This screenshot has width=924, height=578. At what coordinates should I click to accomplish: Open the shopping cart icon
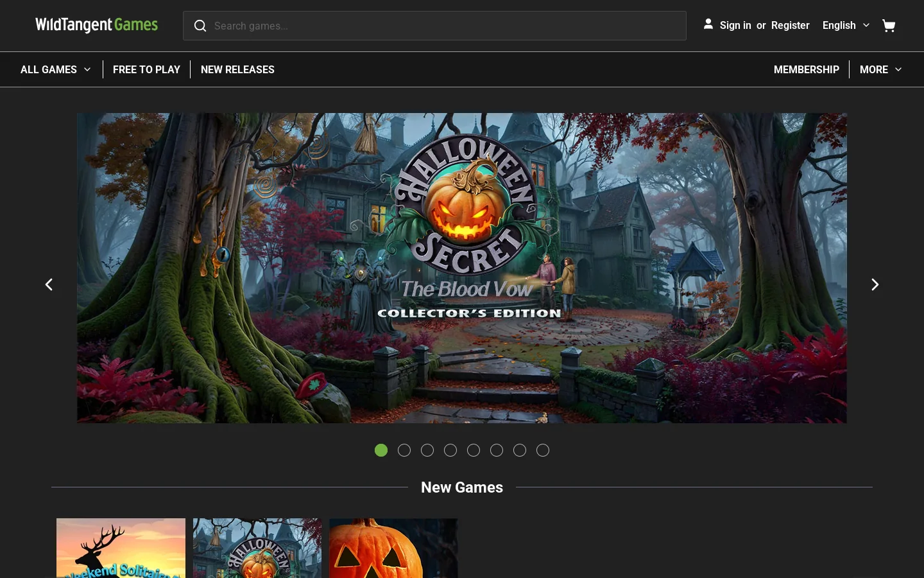tap(889, 26)
